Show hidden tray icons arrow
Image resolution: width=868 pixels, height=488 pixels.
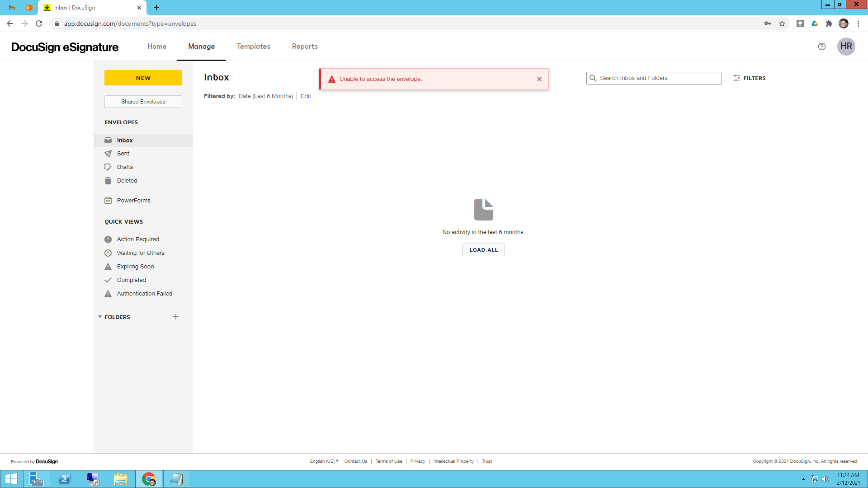tap(803, 479)
